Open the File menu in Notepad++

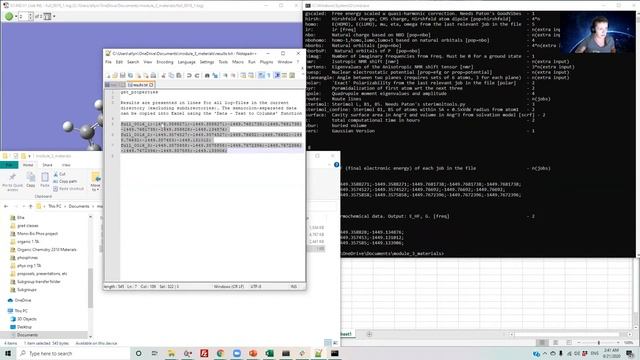108,62
